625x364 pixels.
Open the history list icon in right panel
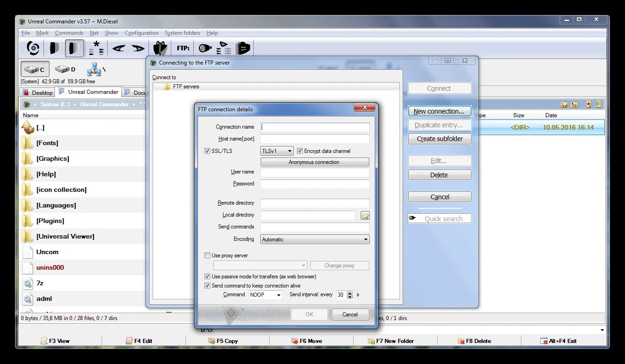click(598, 104)
